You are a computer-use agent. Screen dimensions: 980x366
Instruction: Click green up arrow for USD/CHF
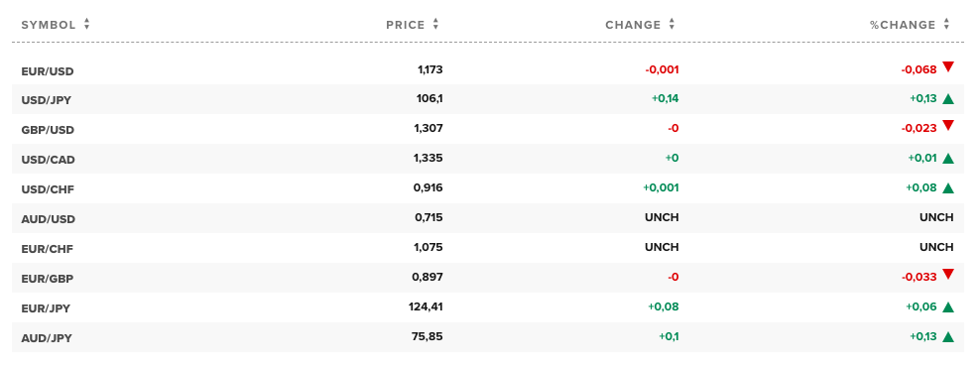tap(948, 188)
